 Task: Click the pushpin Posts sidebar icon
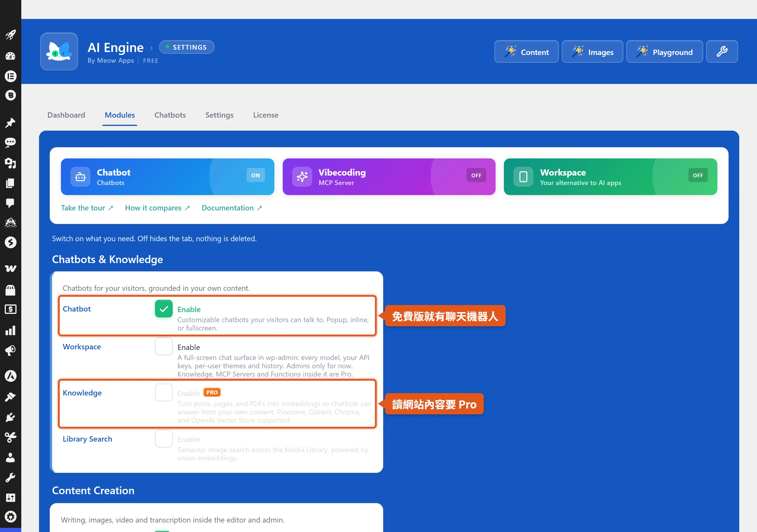[11, 123]
